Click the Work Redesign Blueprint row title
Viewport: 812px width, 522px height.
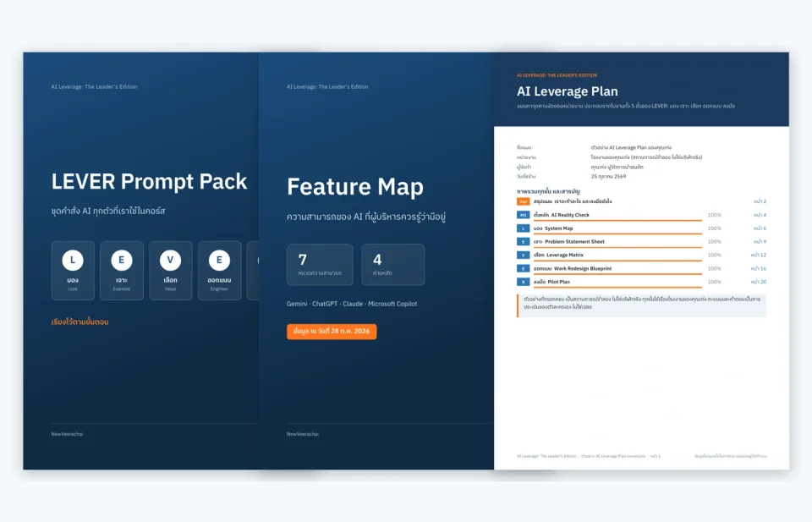[x=573, y=269]
